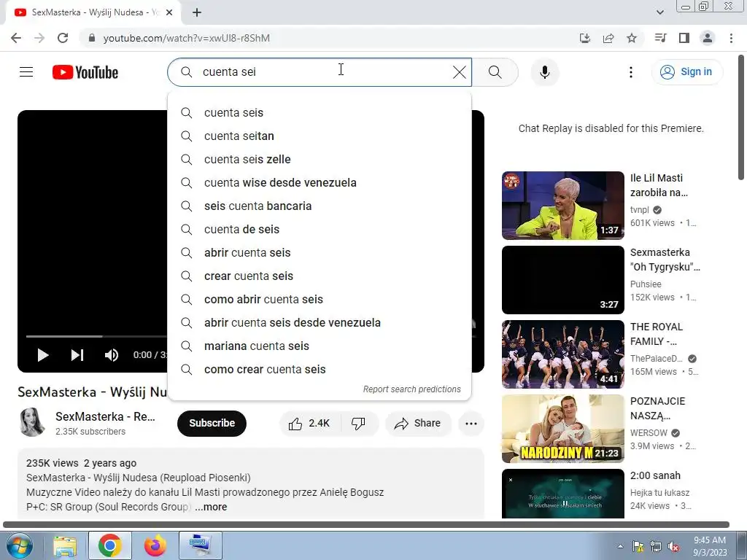The width and height of the screenshot is (747, 560).
Task: Go forward in Chrome
Action: point(39,38)
